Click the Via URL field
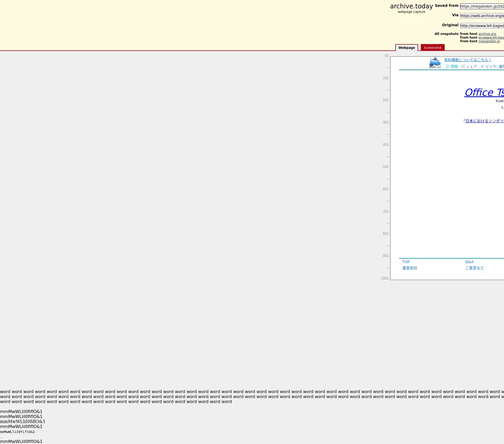 click(482, 16)
